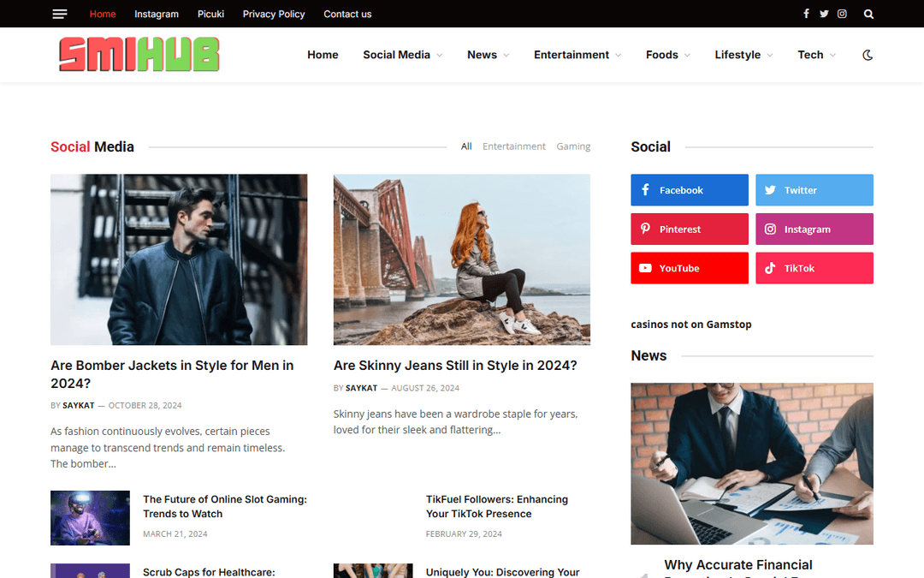924x578 pixels.
Task: Click the Instagram icon in top bar
Action: pos(842,14)
